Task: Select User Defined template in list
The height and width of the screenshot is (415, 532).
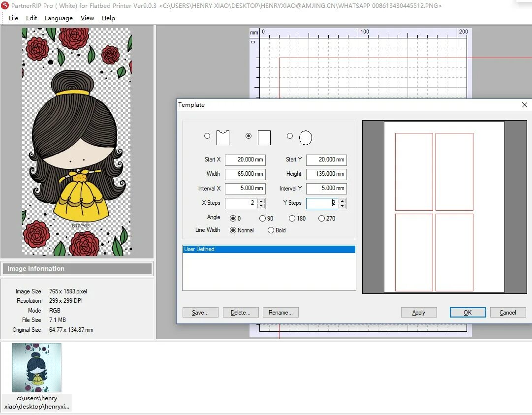Action: coord(269,249)
